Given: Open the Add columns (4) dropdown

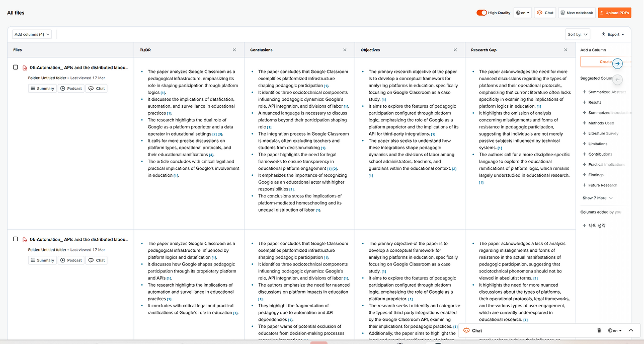Looking at the screenshot, I should click(32, 34).
